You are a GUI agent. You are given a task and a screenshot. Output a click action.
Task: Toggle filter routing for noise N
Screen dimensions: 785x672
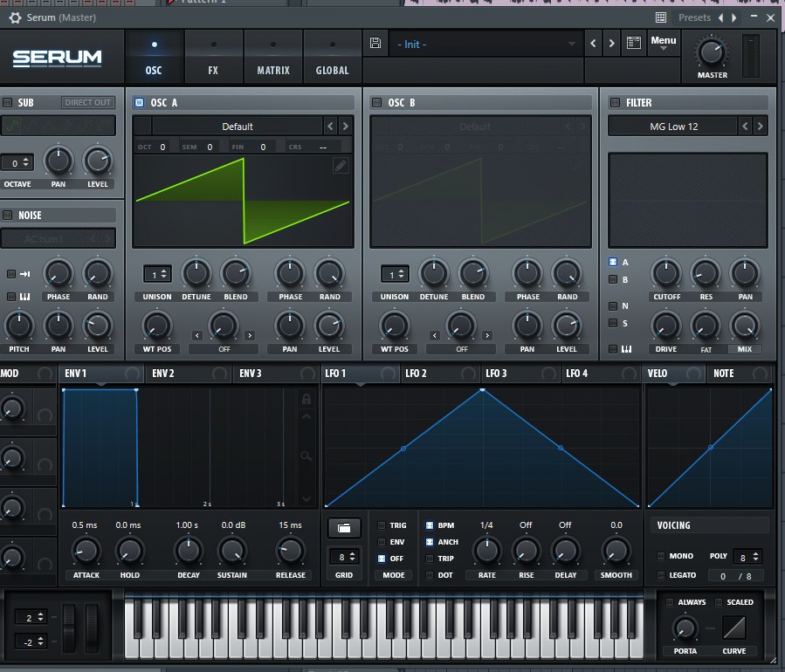613,305
